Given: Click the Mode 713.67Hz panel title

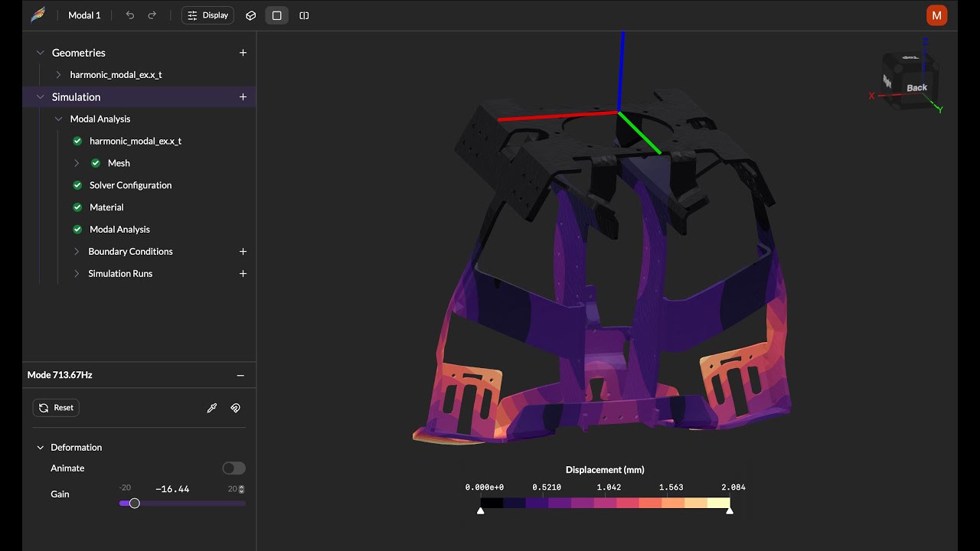Looking at the screenshot, I should tap(60, 375).
